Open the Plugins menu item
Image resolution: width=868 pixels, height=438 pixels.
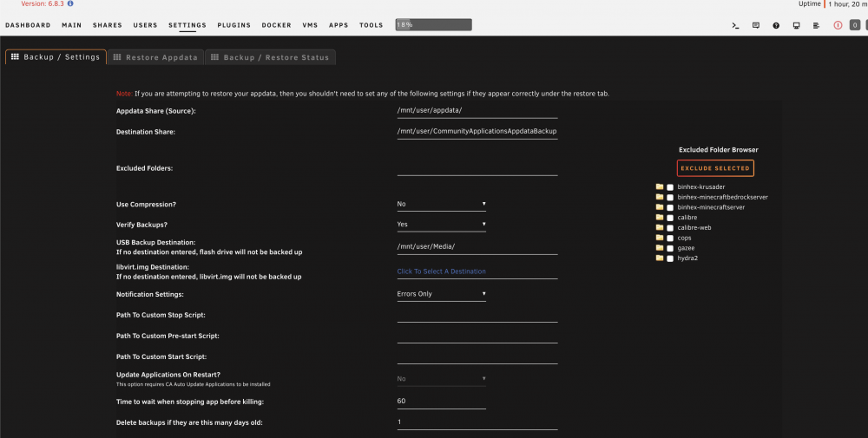click(233, 25)
